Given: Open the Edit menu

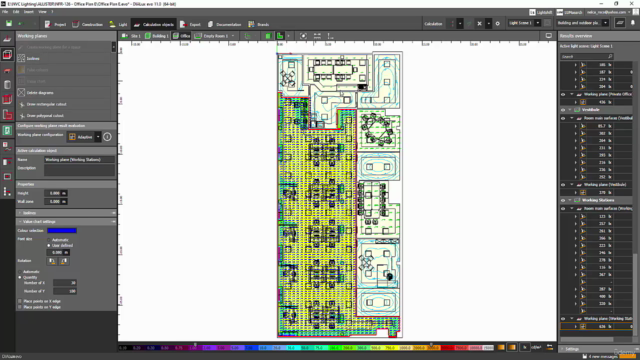Looking at the screenshot, I should pyautogui.click(x=16, y=12).
